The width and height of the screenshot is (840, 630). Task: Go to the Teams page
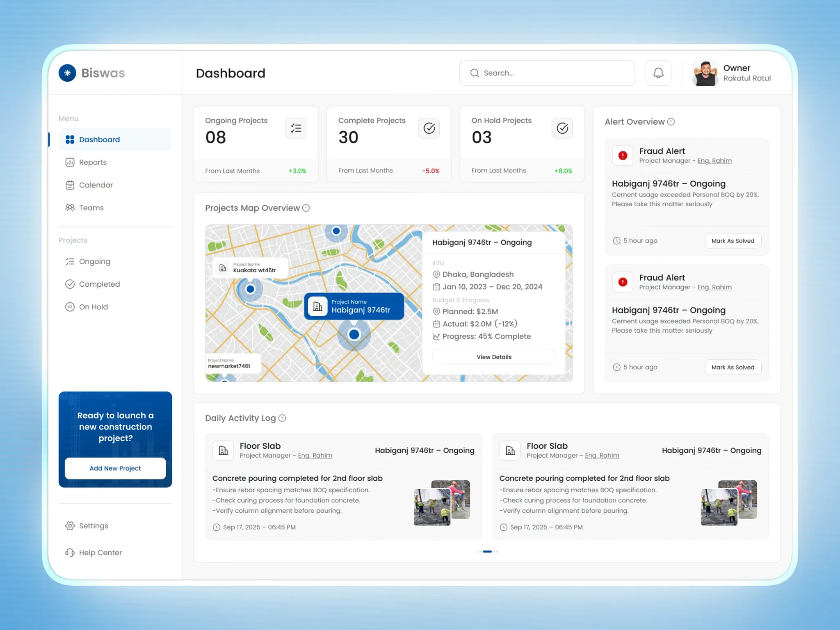click(91, 208)
